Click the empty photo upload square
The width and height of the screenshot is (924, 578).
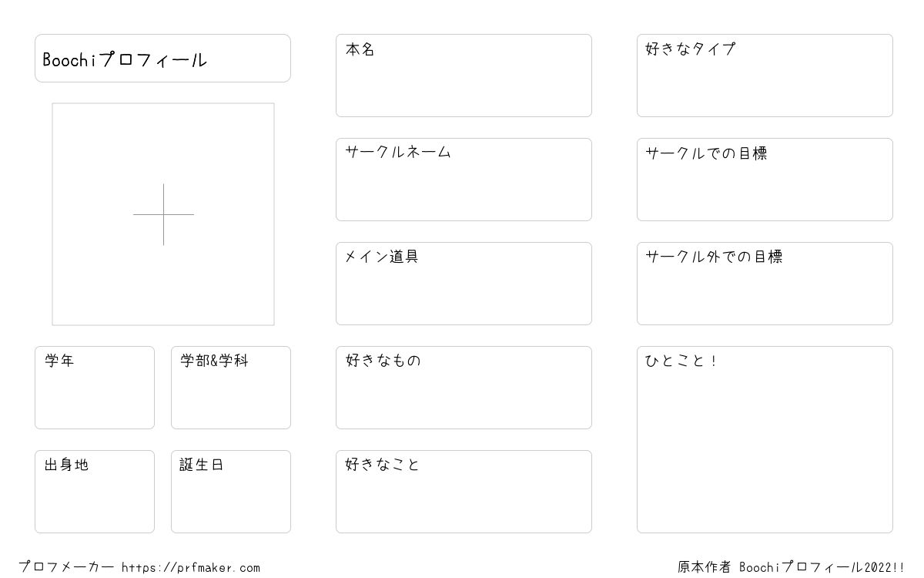coord(163,214)
